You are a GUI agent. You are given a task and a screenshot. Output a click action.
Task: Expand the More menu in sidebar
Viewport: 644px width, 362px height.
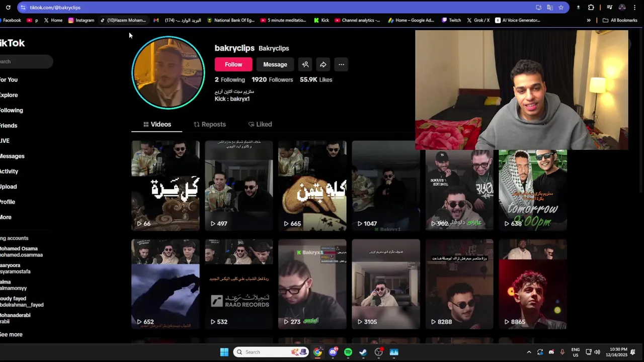coord(6,217)
